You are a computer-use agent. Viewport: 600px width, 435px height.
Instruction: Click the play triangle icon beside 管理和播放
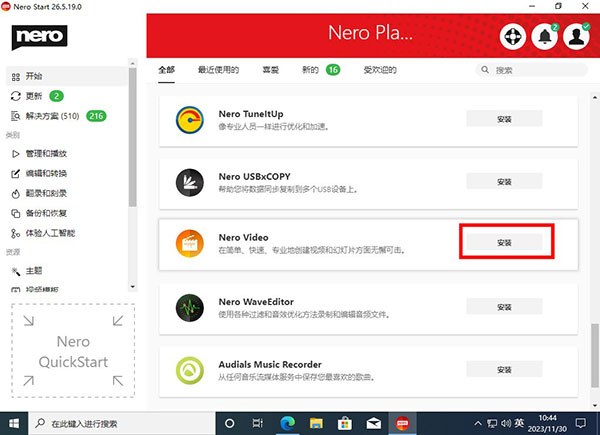(x=16, y=154)
